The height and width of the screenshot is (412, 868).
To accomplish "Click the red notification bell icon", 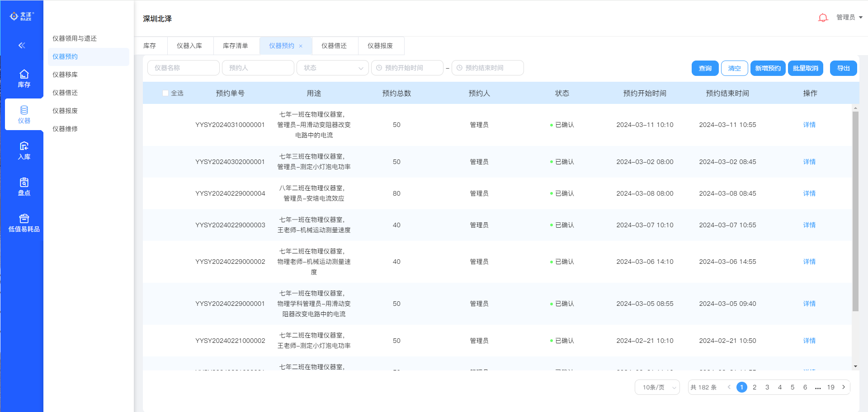I will pyautogui.click(x=823, y=18).
